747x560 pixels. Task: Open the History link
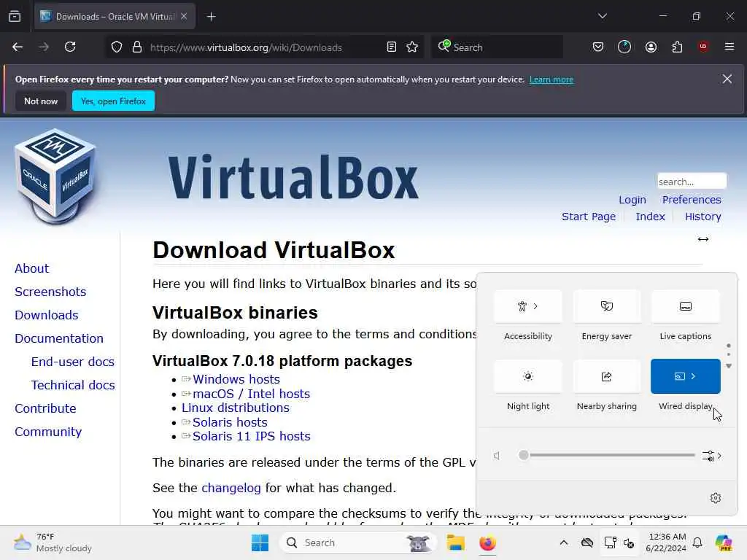[703, 217]
